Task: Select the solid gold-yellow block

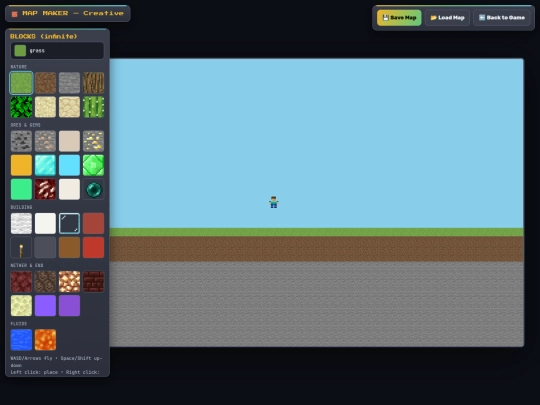Action: [21, 165]
